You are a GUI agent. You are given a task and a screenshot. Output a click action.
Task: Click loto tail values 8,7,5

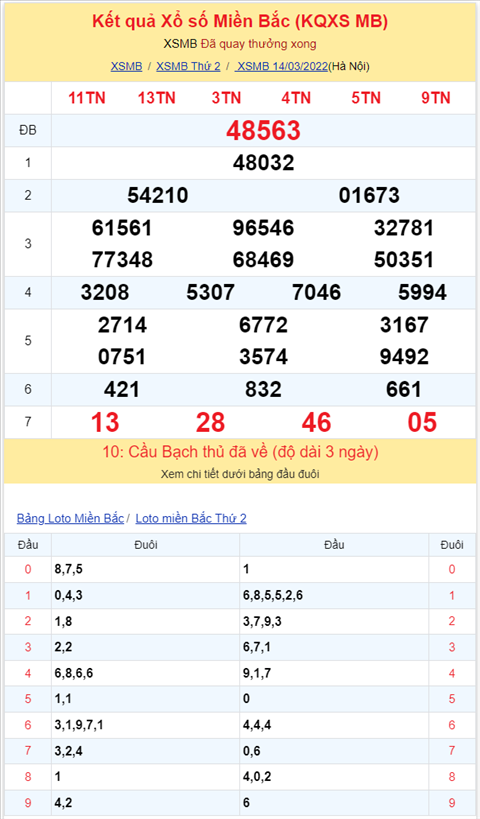click(68, 569)
